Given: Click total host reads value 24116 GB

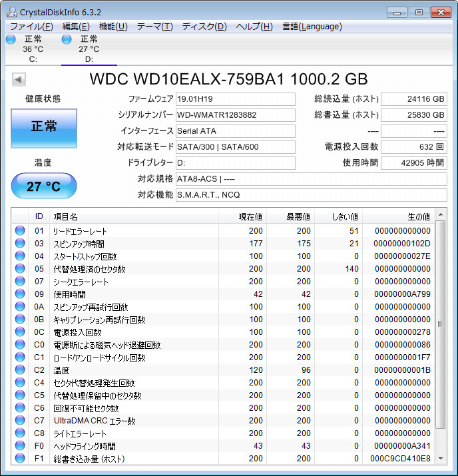Looking at the screenshot, I should [x=413, y=99].
